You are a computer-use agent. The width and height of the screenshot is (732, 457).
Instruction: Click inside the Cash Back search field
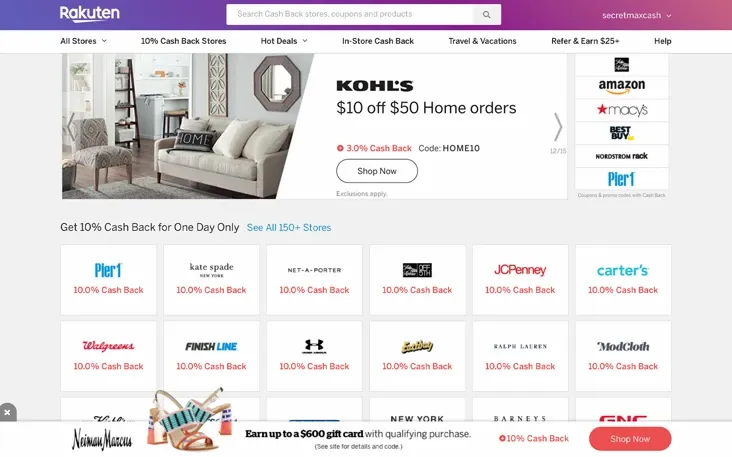pyautogui.click(x=350, y=14)
